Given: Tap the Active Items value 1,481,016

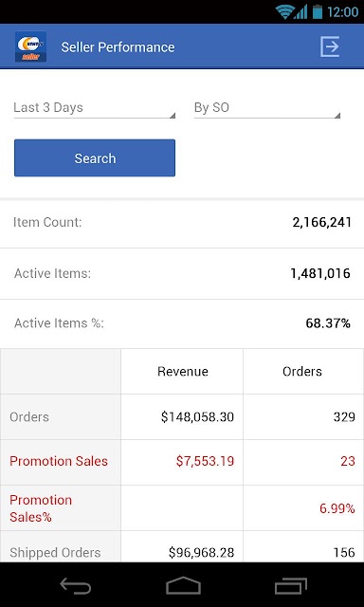Looking at the screenshot, I should pyautogui.click(x=320, y=274).
